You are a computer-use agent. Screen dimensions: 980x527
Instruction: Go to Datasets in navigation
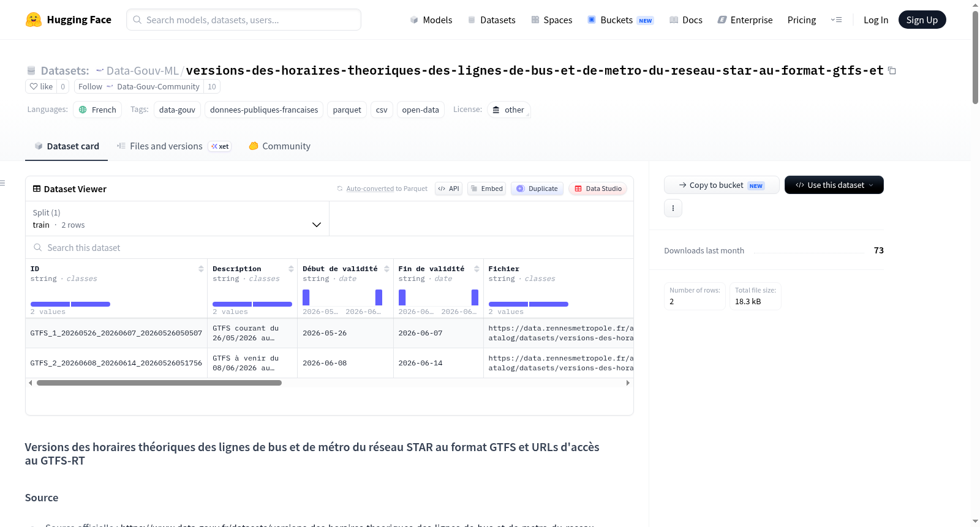[491, 20]
